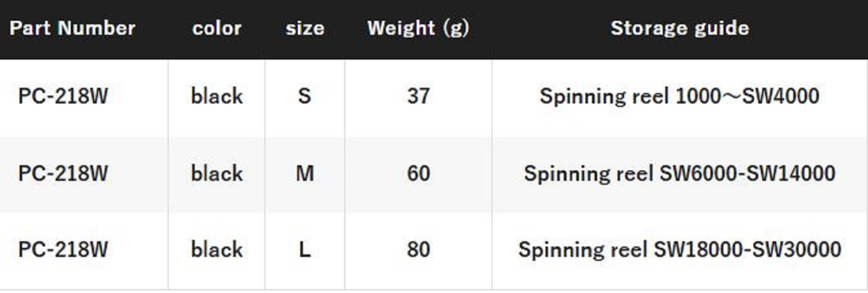This screenshot has height=293, width=868.
Task: Click the black color cell in M row
Action: (217, 173)
